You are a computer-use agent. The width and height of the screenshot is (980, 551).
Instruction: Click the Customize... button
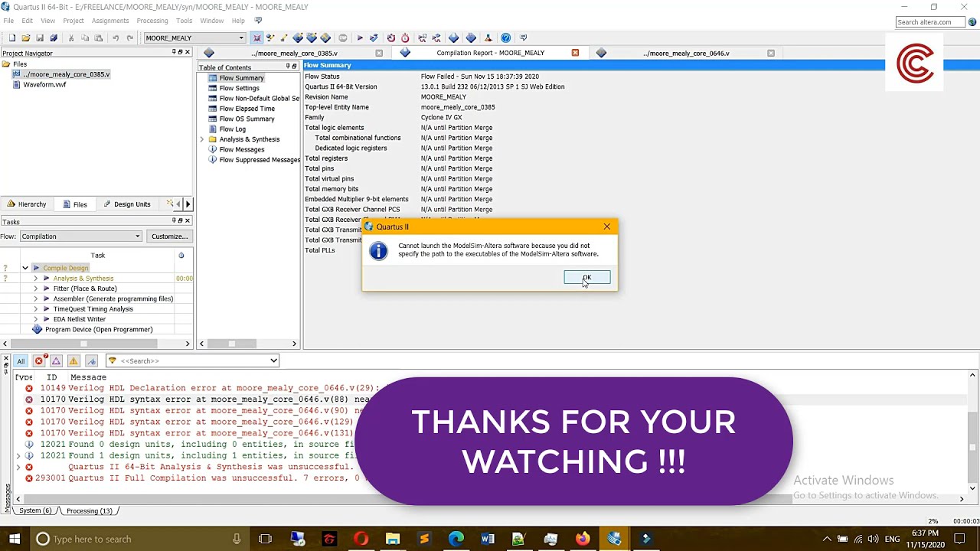(x=169, y=236)
